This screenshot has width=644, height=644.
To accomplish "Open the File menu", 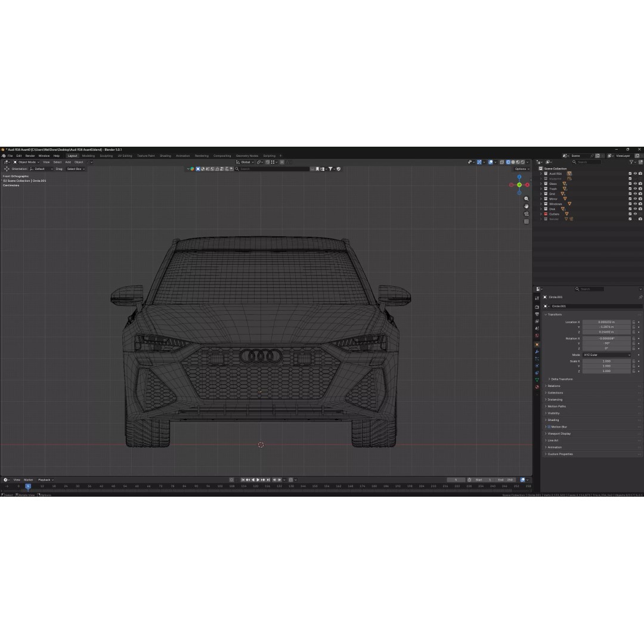I will [10, 156].
